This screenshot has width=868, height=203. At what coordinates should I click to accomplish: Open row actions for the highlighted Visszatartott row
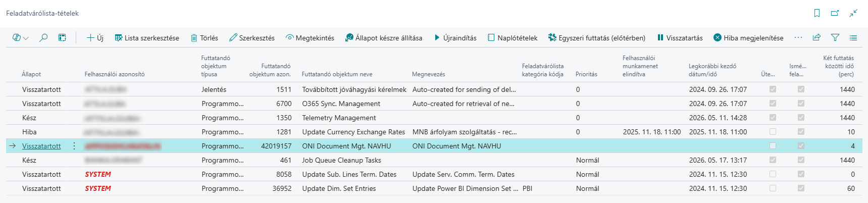pos(74,146)
